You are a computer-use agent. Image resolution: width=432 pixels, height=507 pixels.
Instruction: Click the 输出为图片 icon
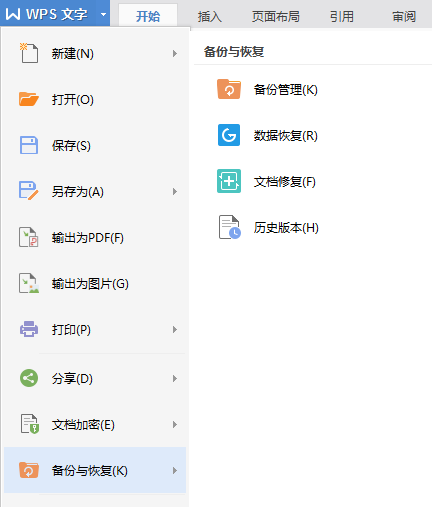29,283
